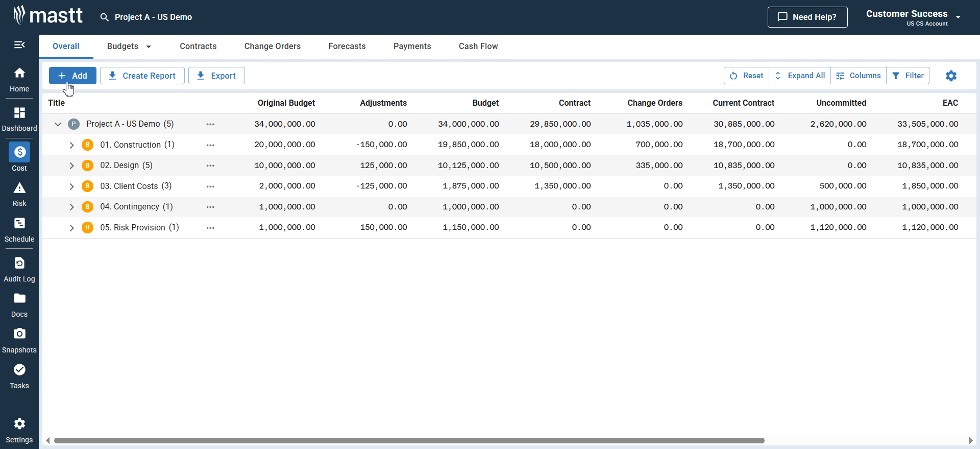Click the Expand All button
The height and width of the screenshot is (449, 980).
(800, 76)
